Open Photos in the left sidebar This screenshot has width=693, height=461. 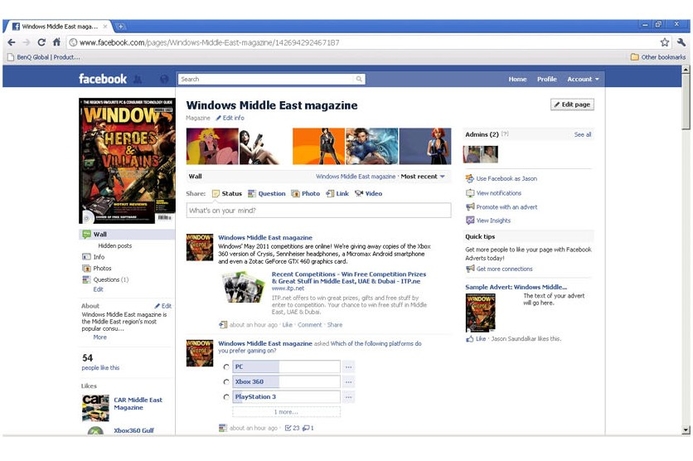[97, 268]
